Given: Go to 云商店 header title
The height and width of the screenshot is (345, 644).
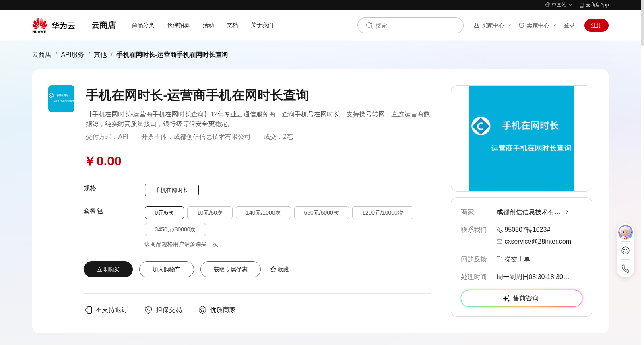Looking at the screenshot, I should (x=103, y=25).
